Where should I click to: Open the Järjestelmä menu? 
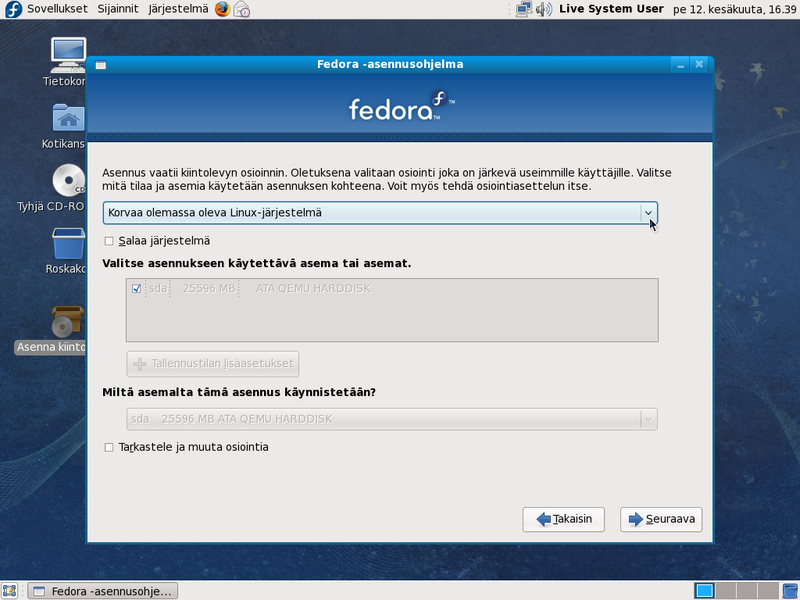[181, 9]
